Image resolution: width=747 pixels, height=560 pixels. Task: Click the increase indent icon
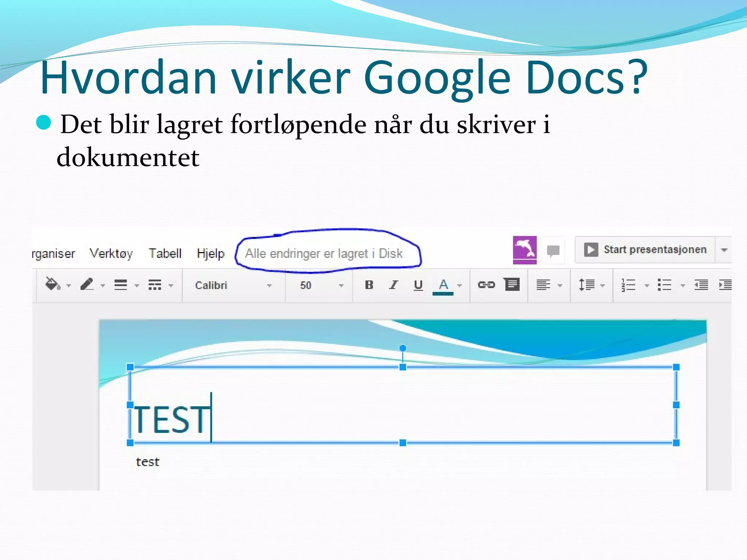click(x=725, y=285)
